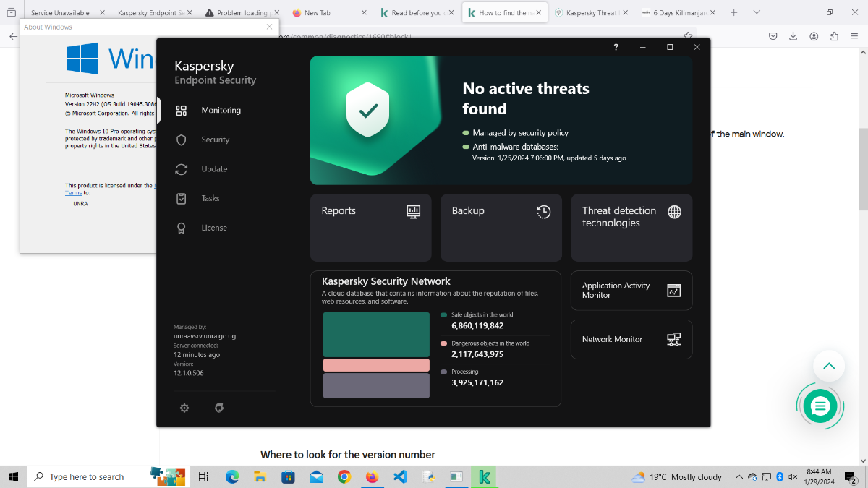Click the save to Pocket icon
This screenshot has height=488, width=868.
coord(773,36)
